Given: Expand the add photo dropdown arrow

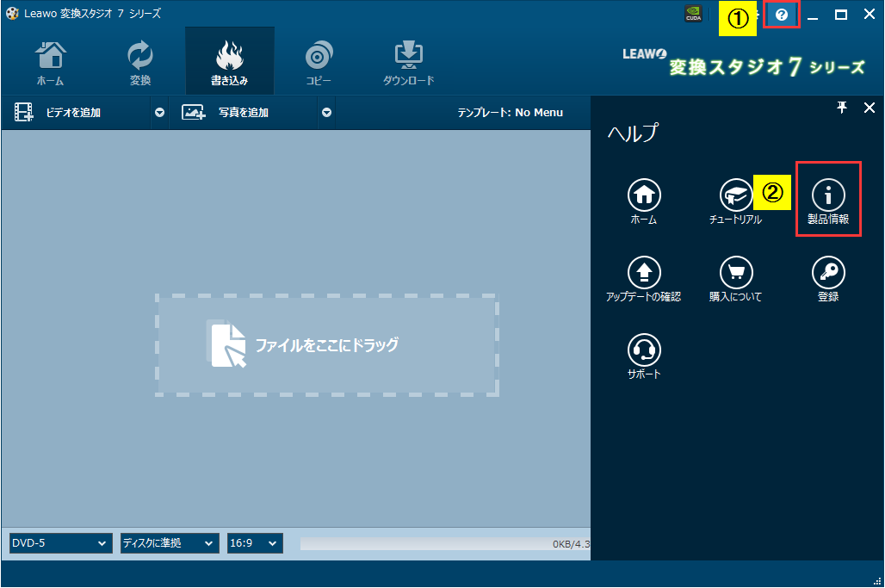Looking at the screenshot, I should coord(326,113).
